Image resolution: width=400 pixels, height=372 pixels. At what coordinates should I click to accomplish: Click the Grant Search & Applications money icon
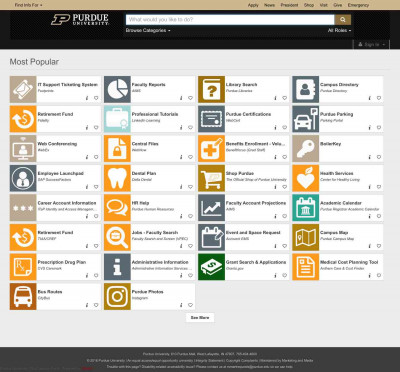[211, 267]
